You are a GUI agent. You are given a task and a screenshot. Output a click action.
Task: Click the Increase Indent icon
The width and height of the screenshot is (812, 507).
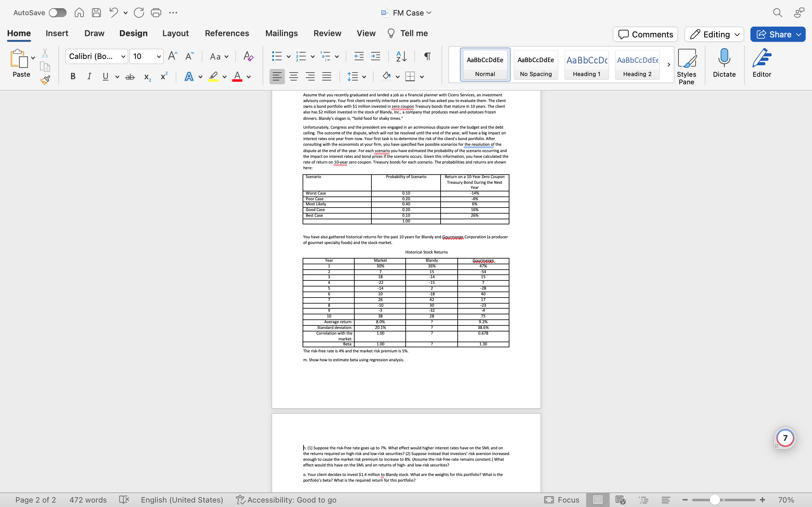tap(376, 56)
